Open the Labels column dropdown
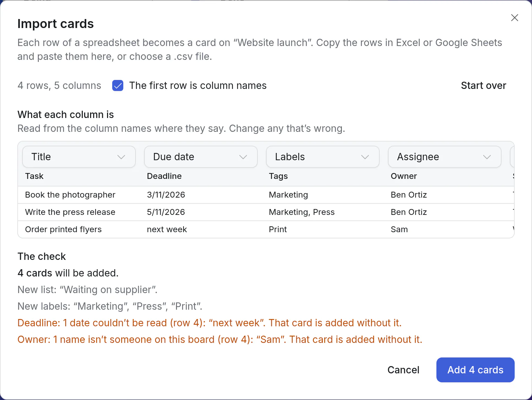Image resolution: width=532 pixels, height=400 pixels. click(x=323, y=157)
